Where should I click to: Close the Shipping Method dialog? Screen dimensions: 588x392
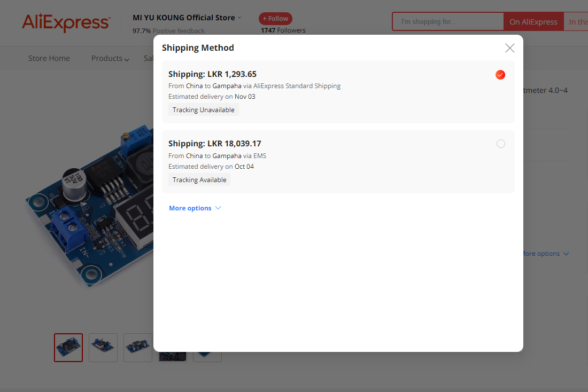tap(509, 48)
